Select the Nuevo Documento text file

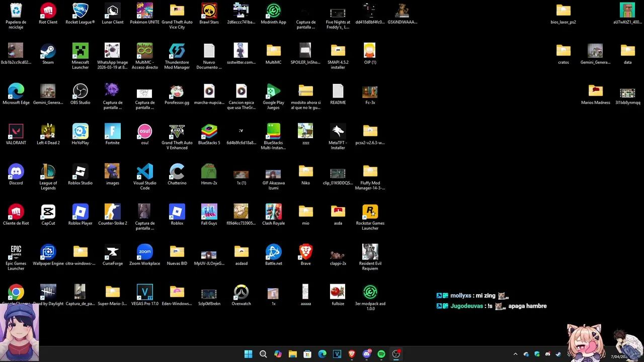[x=209, y=56]
